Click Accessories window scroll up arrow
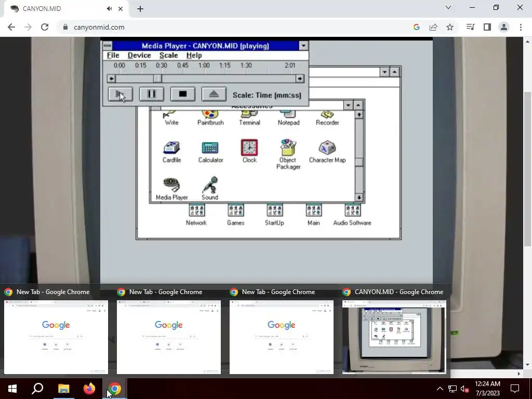Image resolution: width=532 pixels, height=399 pixels. 359,115
